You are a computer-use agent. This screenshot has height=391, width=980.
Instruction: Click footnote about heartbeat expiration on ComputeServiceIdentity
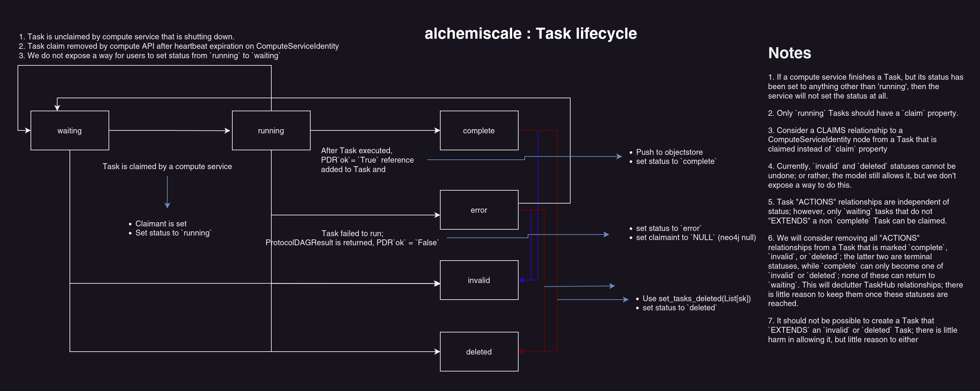pyautogui.click(x=179, y=46)
